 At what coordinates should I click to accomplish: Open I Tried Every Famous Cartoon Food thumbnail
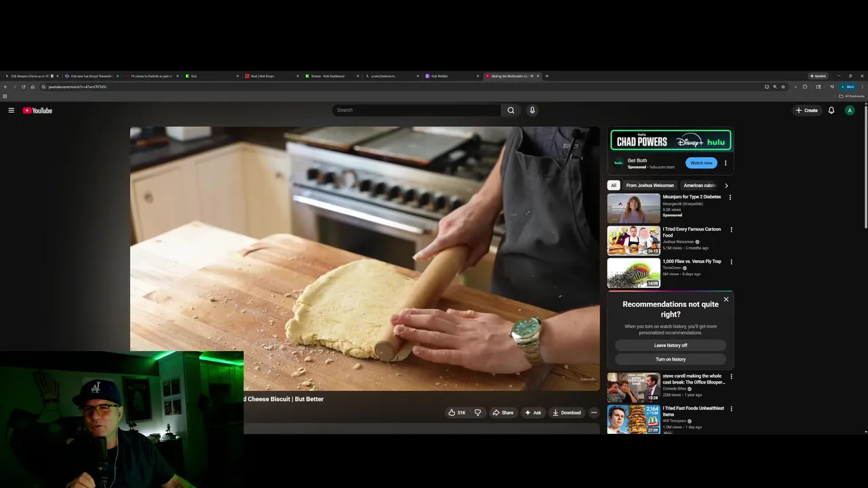[x=633, y=241]
